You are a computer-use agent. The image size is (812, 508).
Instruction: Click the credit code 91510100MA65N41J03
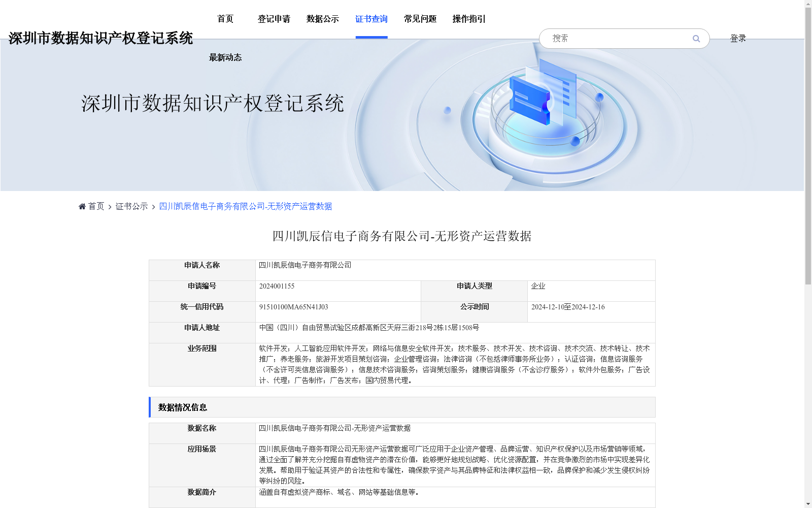293,307
